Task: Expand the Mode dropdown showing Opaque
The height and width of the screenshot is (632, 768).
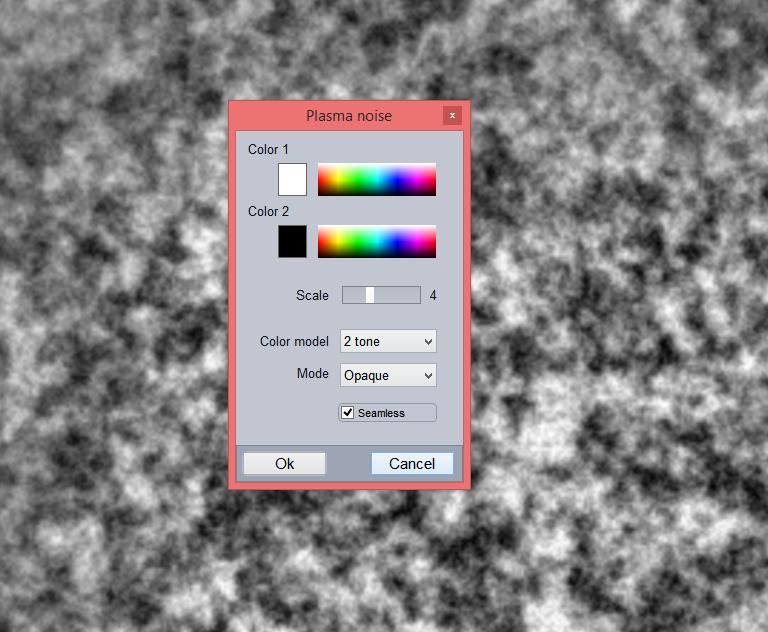Action: [388, 376]
